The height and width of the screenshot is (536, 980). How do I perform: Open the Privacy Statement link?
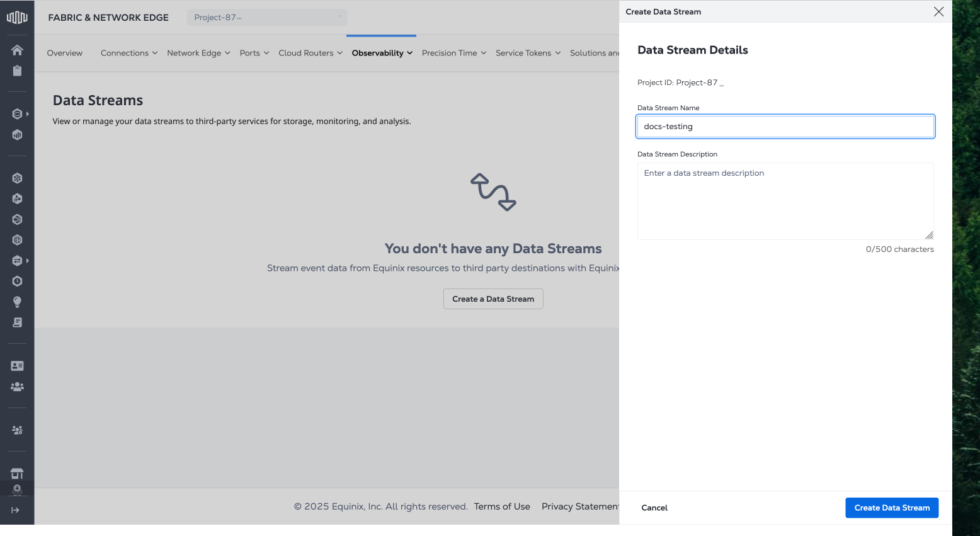[x=580, y=506]
